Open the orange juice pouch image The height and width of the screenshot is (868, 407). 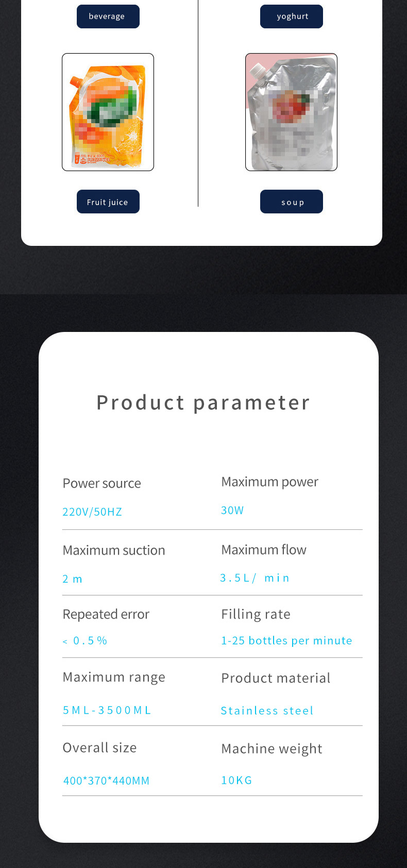point(108,112)
